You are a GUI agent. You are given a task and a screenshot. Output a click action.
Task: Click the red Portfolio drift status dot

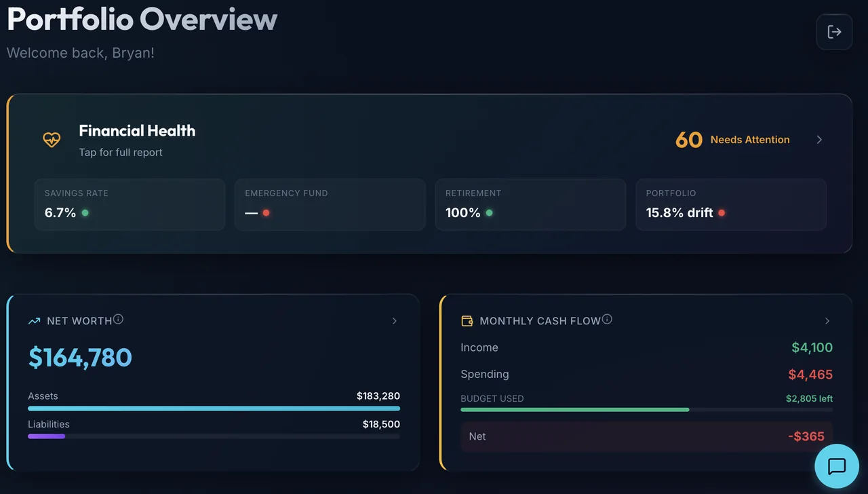coord(722,212)
